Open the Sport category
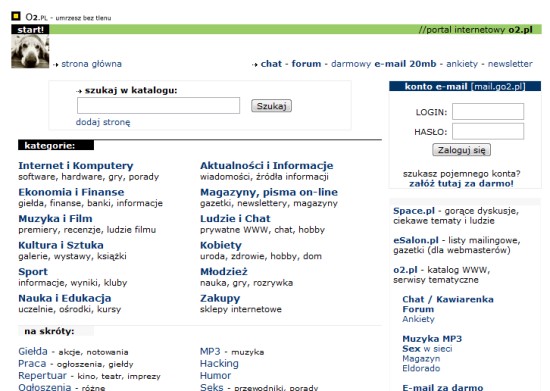 [x=33, y=272]
